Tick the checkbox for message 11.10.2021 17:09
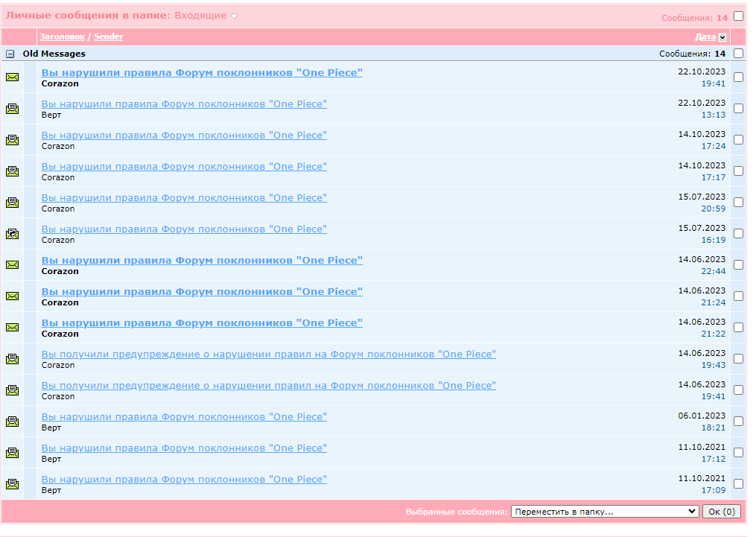756x537 pixels. coord(738,484)
